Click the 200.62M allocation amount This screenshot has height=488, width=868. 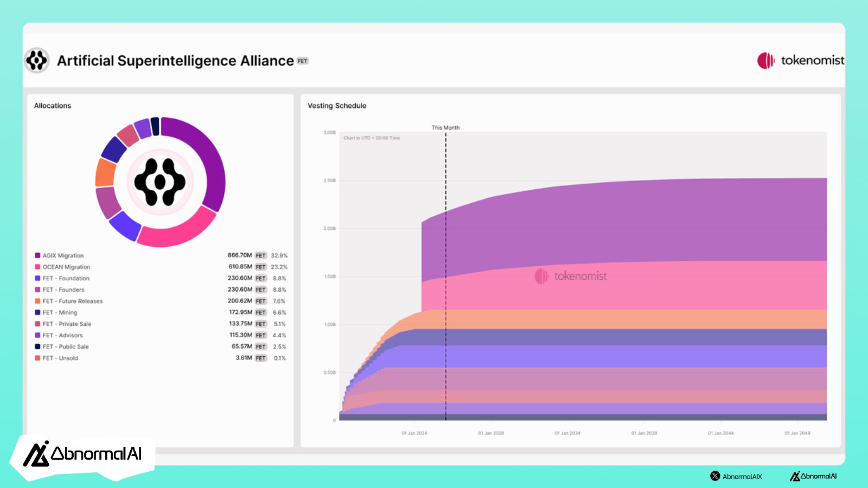pyautogui.click(x=240, y=301)
